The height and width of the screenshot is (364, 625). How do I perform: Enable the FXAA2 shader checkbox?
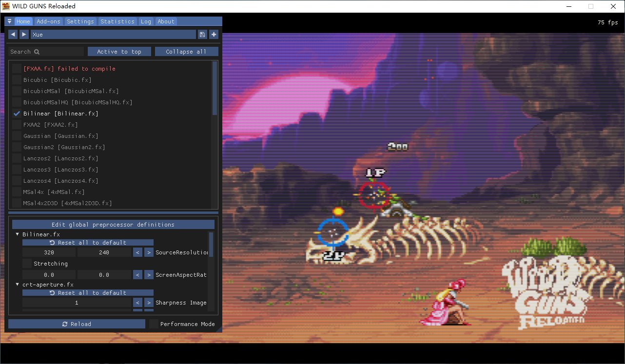(x=17, y=125)
